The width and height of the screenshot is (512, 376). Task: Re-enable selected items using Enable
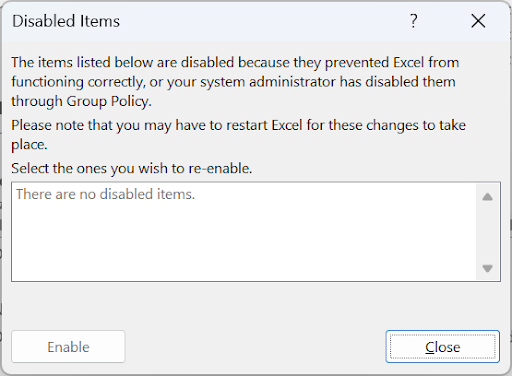(68, 347)
